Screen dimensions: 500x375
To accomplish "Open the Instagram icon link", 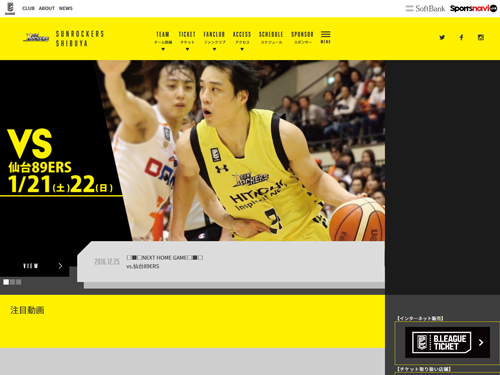I will (481, 37).
